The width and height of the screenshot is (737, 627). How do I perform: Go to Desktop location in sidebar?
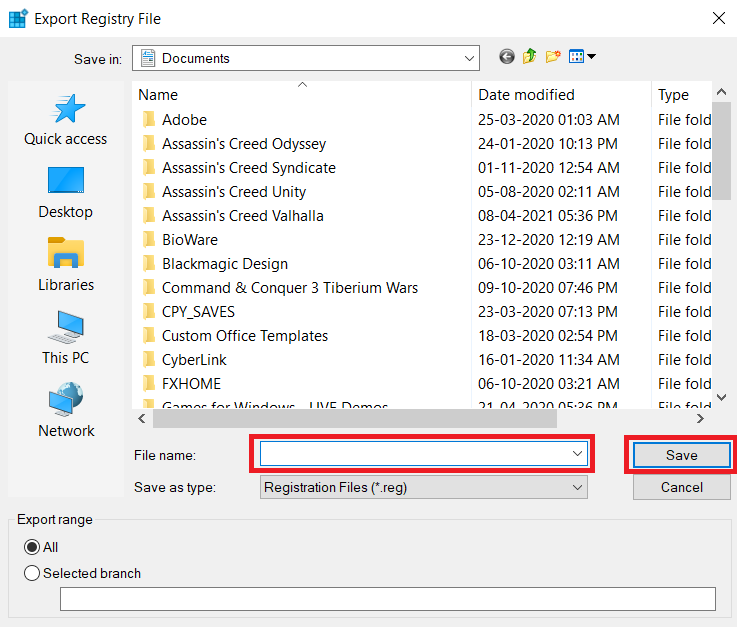pos(66,193)
